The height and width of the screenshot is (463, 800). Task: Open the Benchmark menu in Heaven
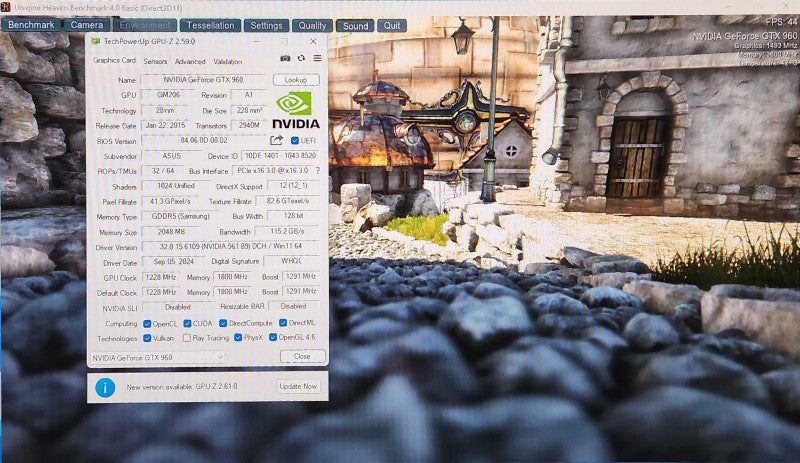point(31,25)
